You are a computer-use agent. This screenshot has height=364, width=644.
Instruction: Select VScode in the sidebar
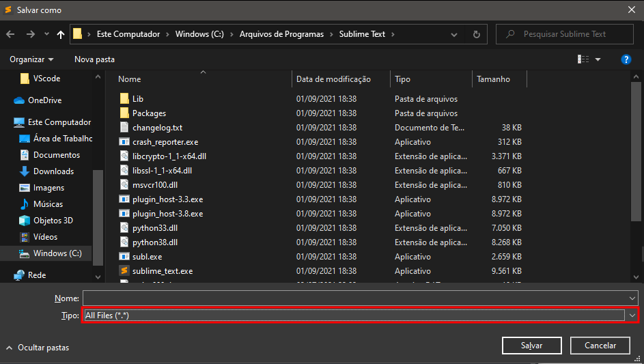(46, 79)
